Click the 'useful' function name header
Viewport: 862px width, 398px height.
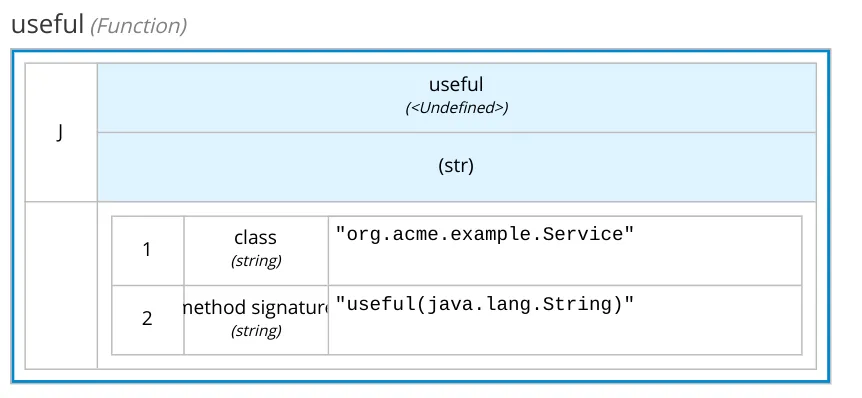coord(456,97)
